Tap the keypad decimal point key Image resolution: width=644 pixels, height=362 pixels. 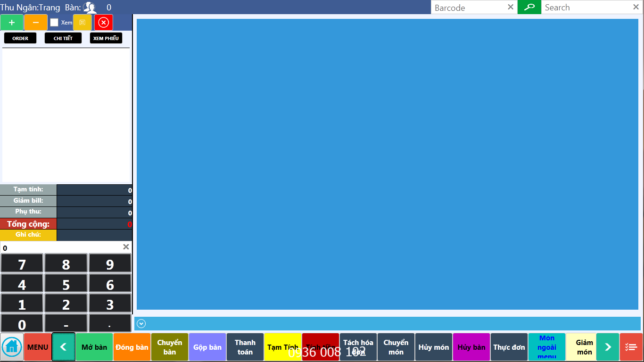(x=110, y=324)
